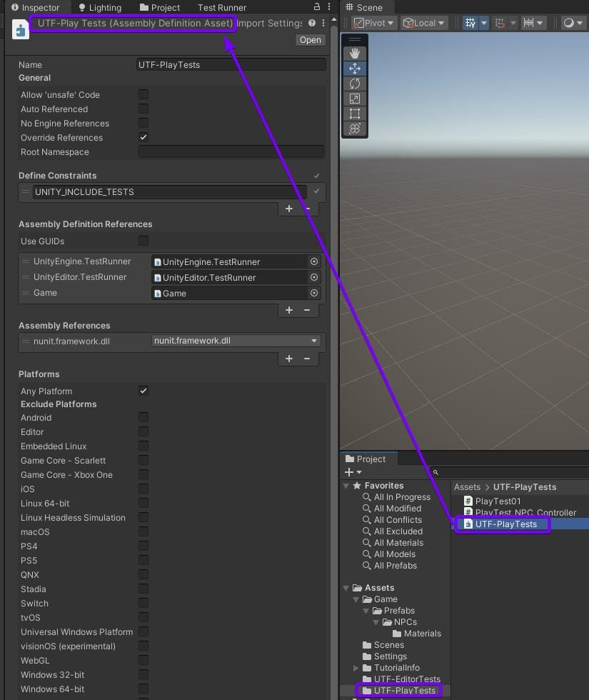Select the Move tool in Scene
The image size is (589, 700).
(x=354, y=69)
